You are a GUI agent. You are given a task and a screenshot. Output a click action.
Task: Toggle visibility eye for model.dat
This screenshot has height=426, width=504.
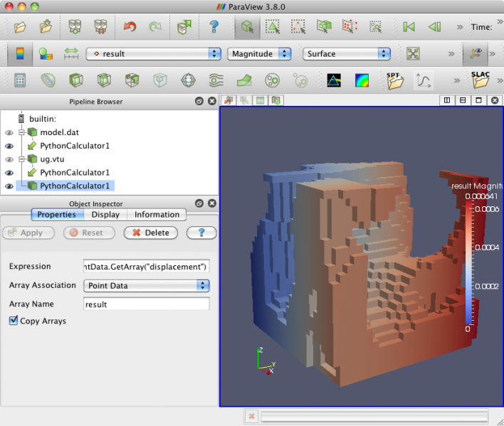point(9,132)
